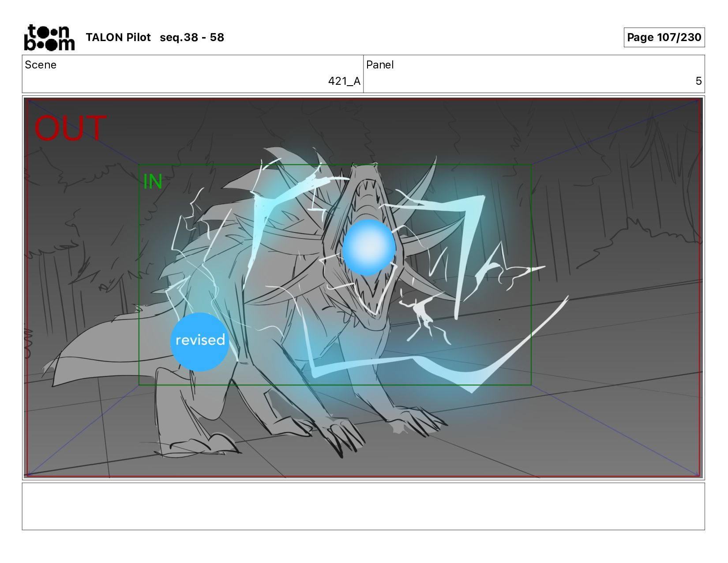
Task: Click the green 'IN' camera label
Action: point(153,181)
